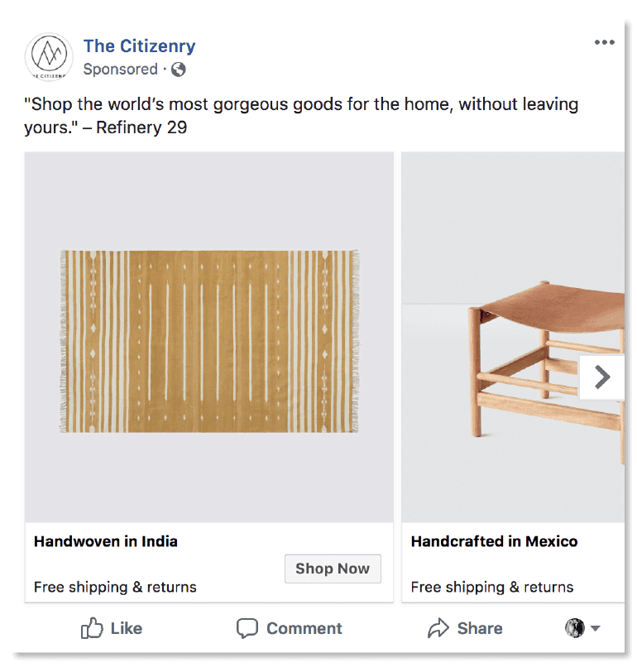Screen dimensions: 637x672
Task: Click the Sponsored label
Action: [121, 70]
